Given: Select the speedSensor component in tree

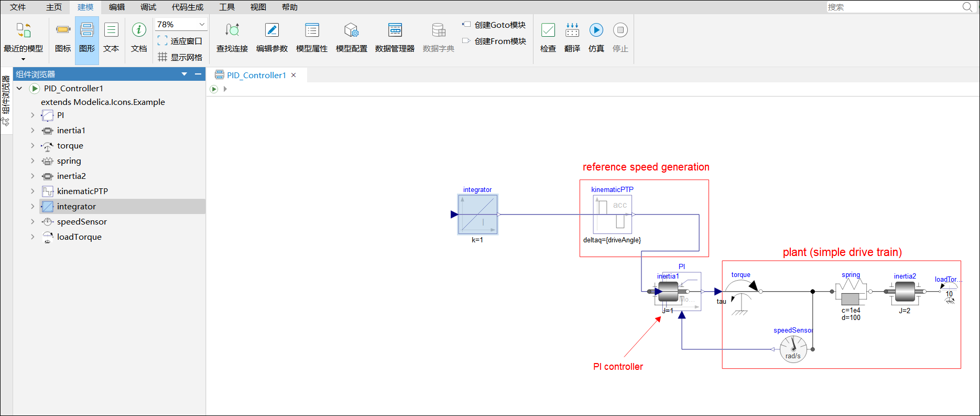Looking at the screenshot, I should tap(82, 222).
